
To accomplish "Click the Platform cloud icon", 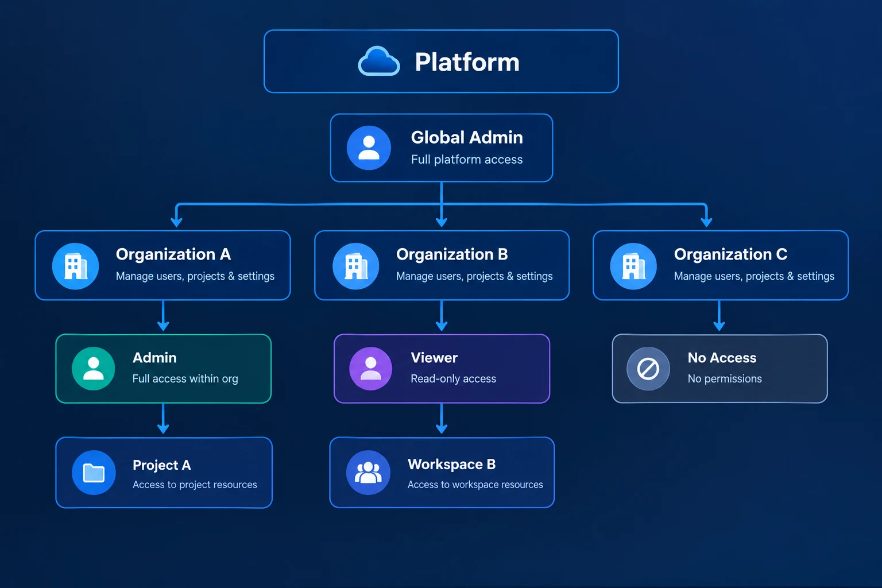I will 378,61.
